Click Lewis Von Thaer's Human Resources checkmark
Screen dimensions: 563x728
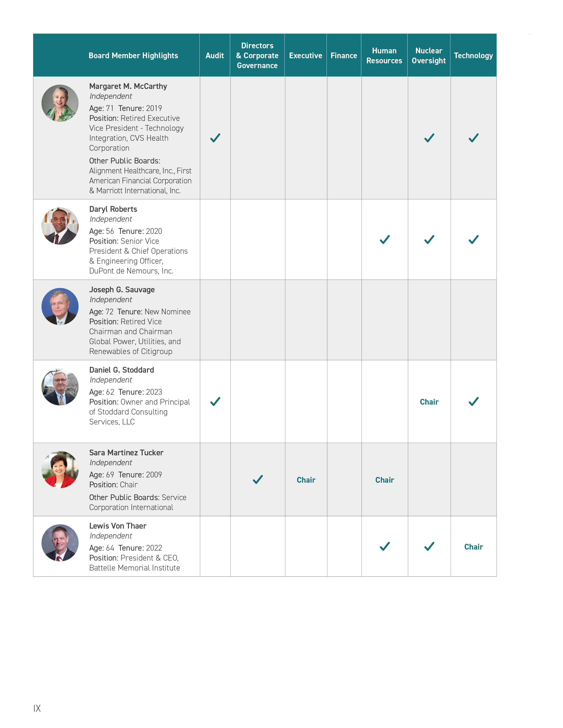(385, 546)
